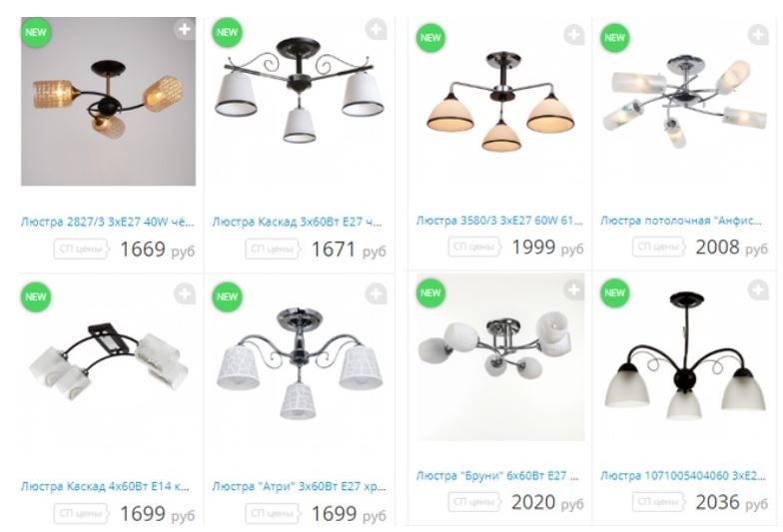Click plus icon on Люстра 3580/3 card
The width and height of the screenshot is (783, 532).
(573, 35)
